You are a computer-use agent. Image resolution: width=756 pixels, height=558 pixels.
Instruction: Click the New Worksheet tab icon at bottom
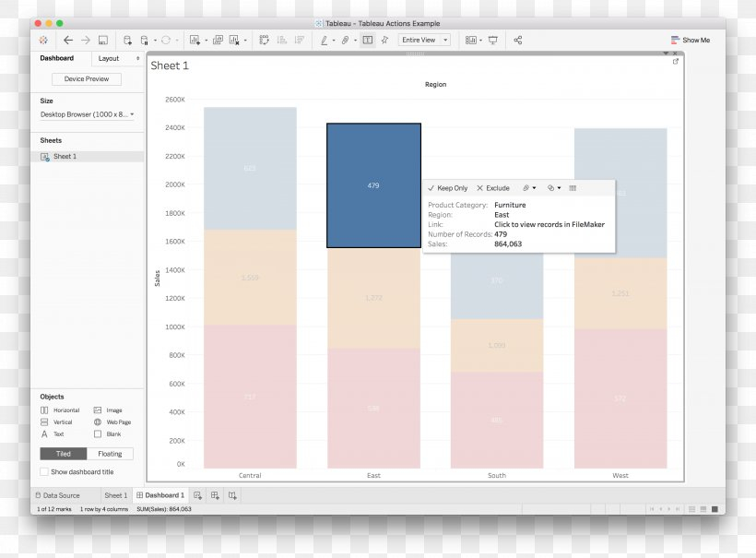point(197,495)
